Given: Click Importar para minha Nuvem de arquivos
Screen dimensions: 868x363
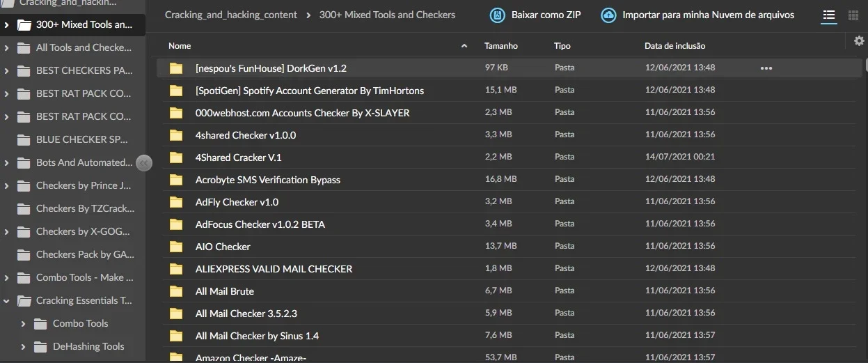Looking at the screenshot, I should 708,15.
